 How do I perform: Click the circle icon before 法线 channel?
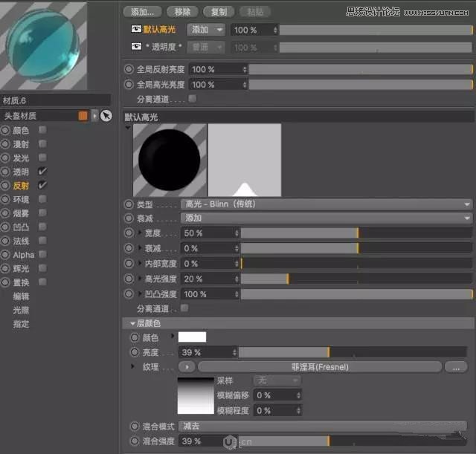pos(5,241)
